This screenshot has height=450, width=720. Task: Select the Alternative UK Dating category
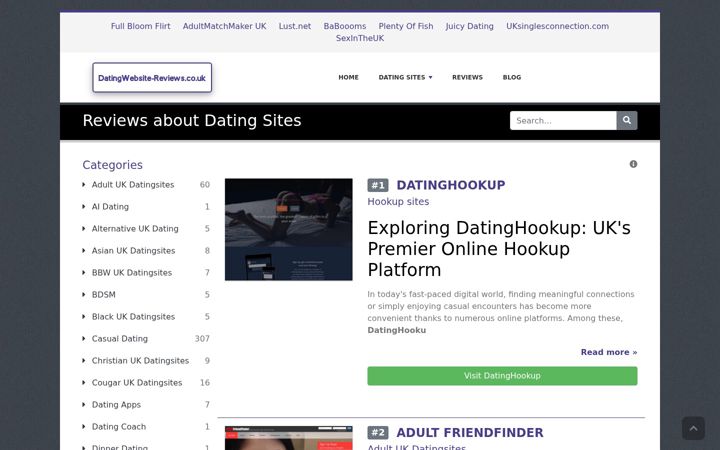tap(135, 229)
